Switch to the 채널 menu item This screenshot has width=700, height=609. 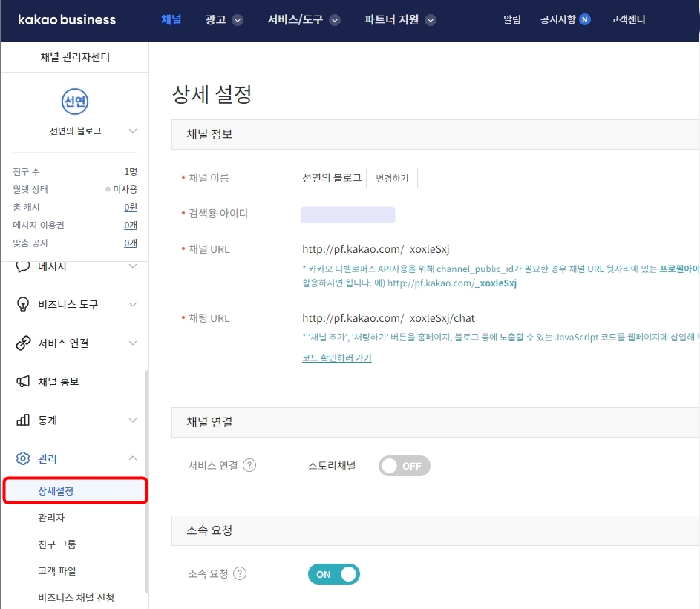point(171,20)
